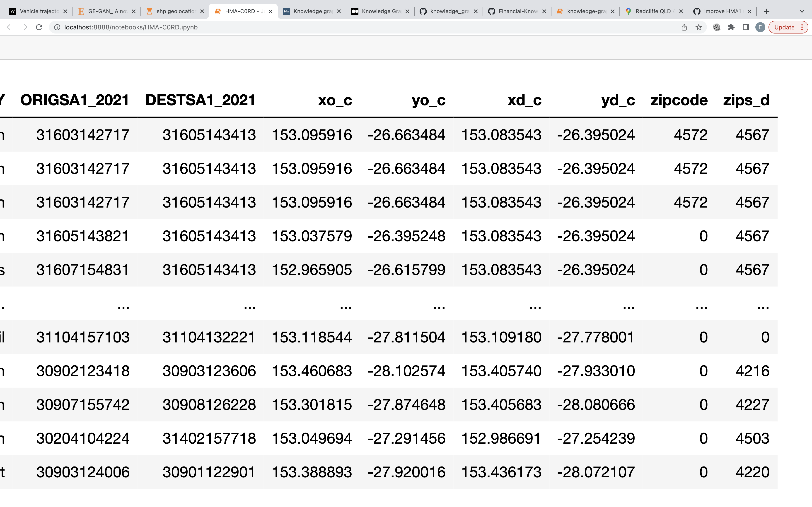View site information via the info icon
812x507 pixels.
(57, 27)
